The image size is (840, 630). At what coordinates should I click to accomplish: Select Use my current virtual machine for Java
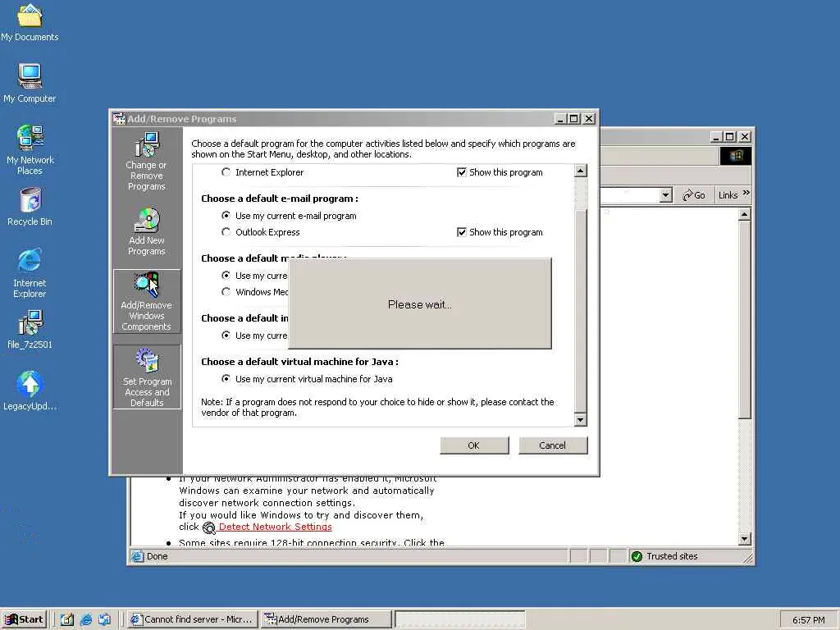[x=226, y=379]
